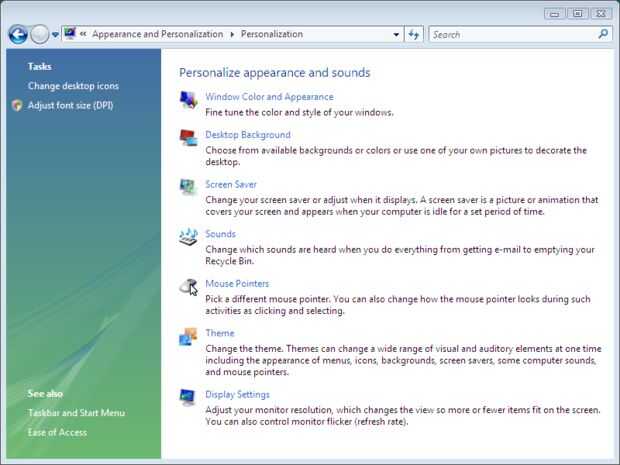Click the refresh button beside address bar
The width and height of the screenshot is (620, 465).
[414, 34]
